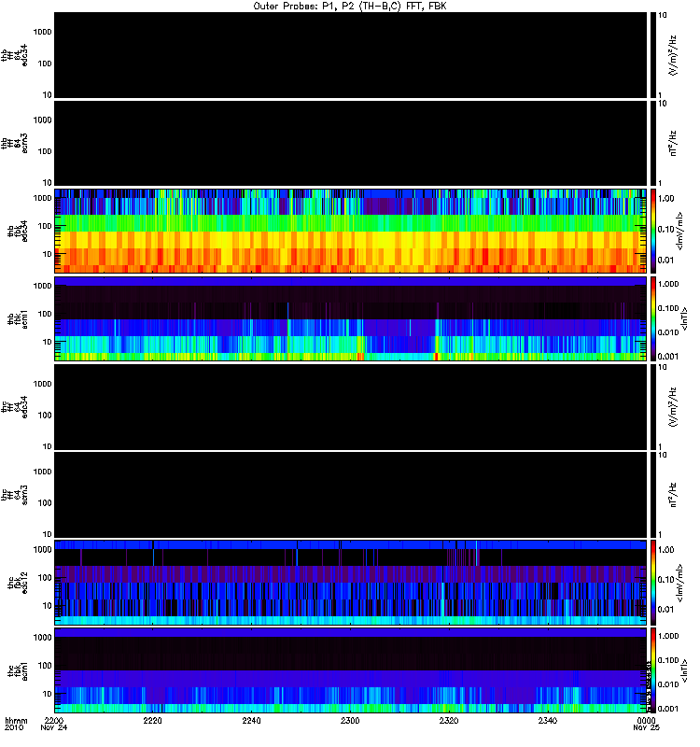Click the thb fbk edc34 axis label
This screenshot has height=747, width=700.
coord(18,231)
